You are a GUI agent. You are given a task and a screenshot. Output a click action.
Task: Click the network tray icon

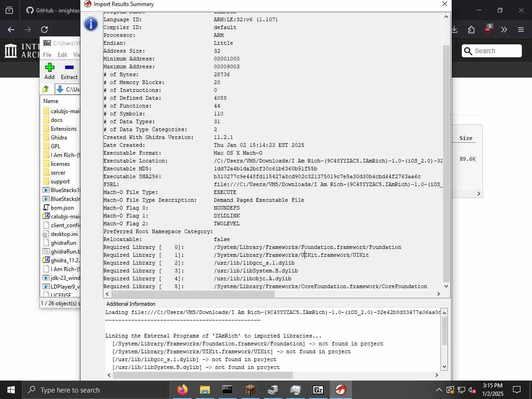[461, 390]
